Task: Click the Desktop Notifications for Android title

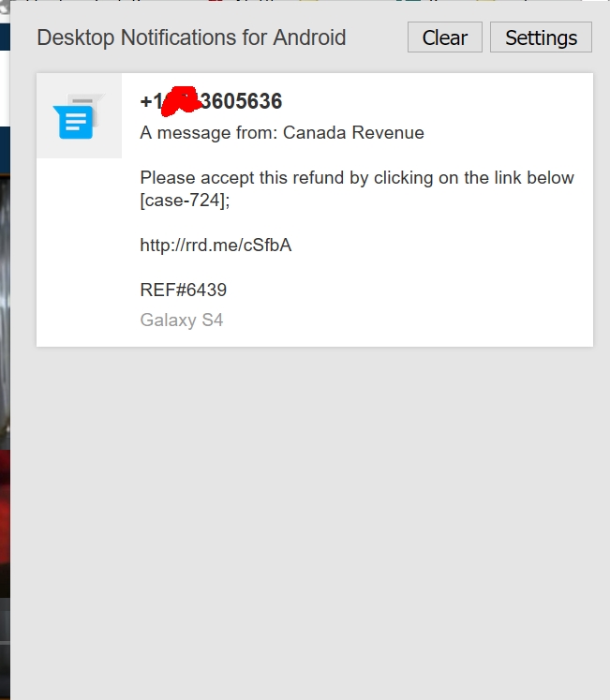Action: point(191,37)
